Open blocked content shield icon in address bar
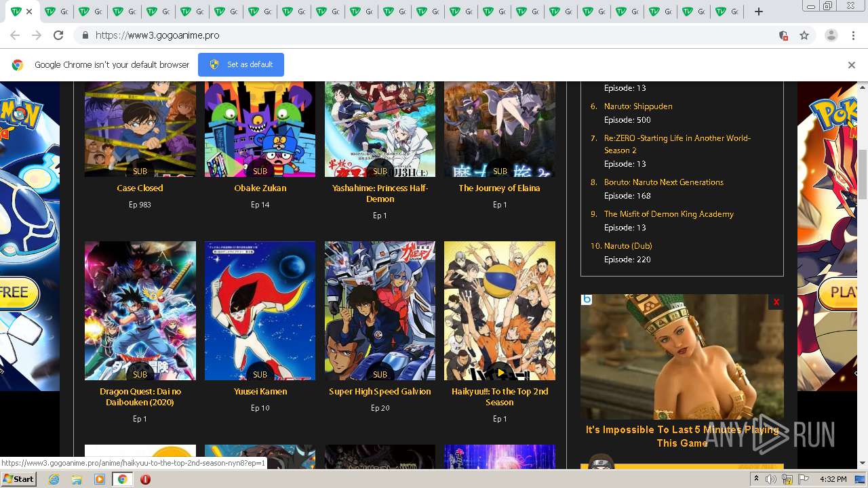Screen dimensions: 868x488 [x=783, y=35]
